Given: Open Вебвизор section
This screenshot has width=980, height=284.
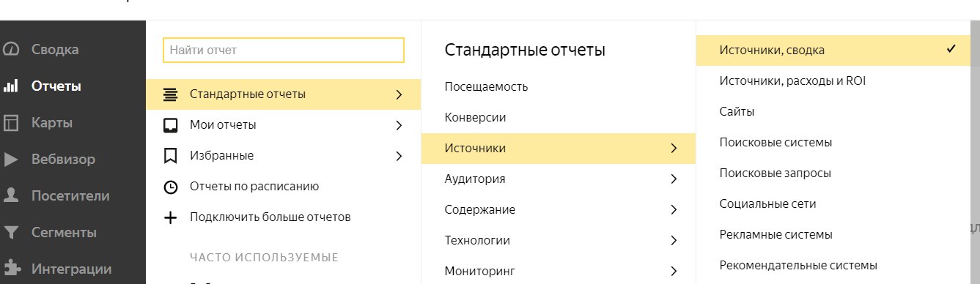Looking at the screenshot, I should point(63,160).
